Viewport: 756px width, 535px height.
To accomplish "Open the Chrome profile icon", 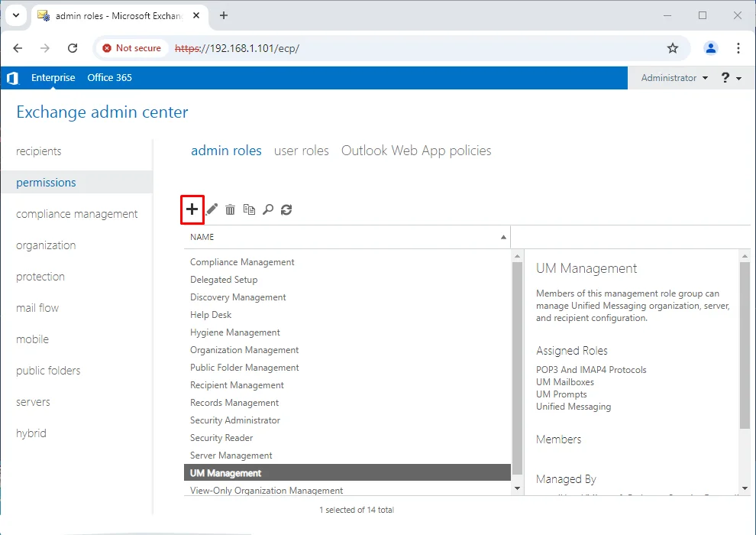I will (x=711, y=48).
